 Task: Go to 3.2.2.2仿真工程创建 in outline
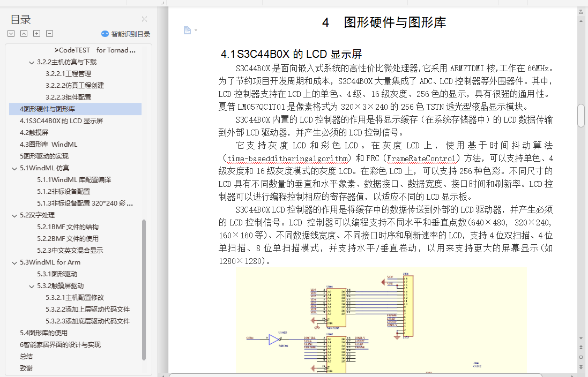click(75, 86)
